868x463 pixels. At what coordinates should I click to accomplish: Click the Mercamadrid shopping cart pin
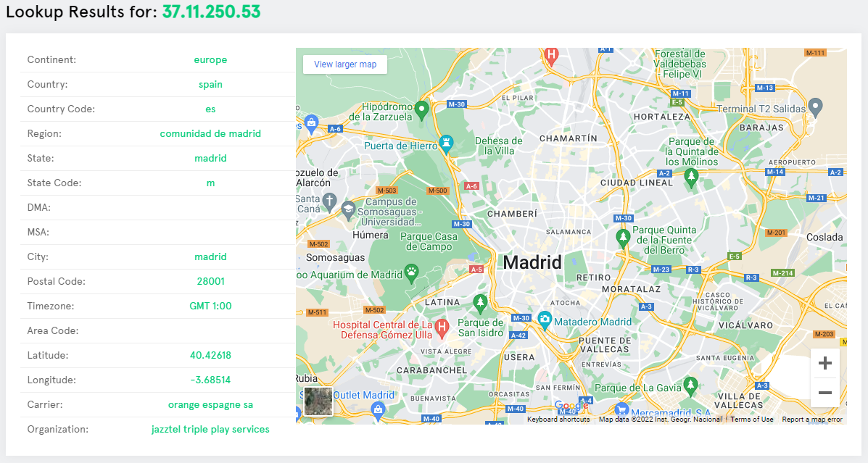point(621,411)
